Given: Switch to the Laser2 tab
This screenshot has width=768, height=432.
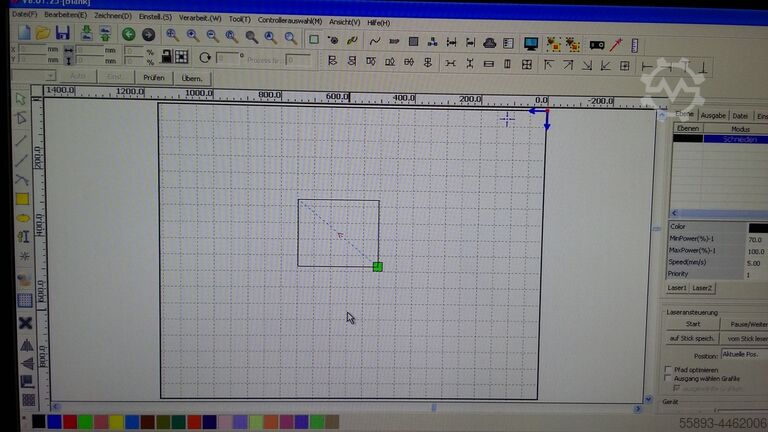Looking at the screenshot, I should coord(703,288).
